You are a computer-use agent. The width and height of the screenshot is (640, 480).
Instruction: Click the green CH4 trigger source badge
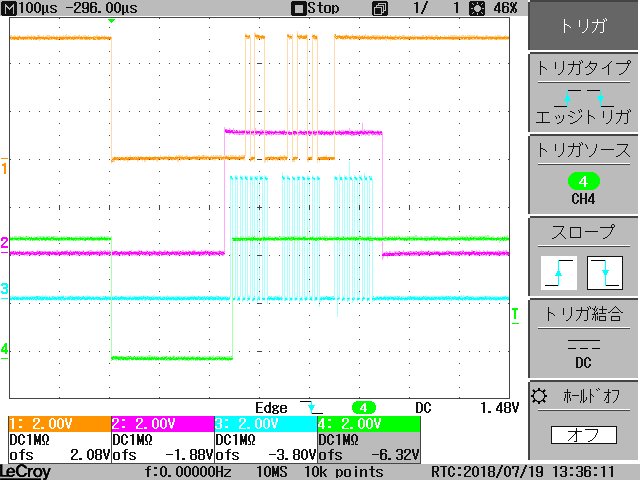click(584, 181)
